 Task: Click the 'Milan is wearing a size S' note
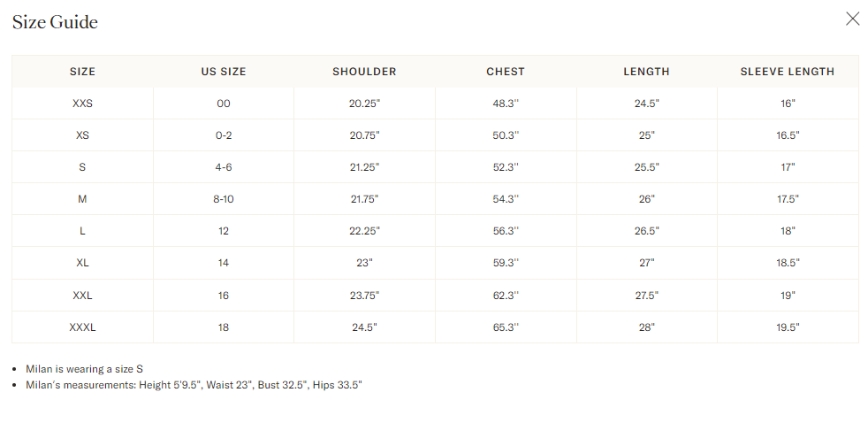pos(84,369)
